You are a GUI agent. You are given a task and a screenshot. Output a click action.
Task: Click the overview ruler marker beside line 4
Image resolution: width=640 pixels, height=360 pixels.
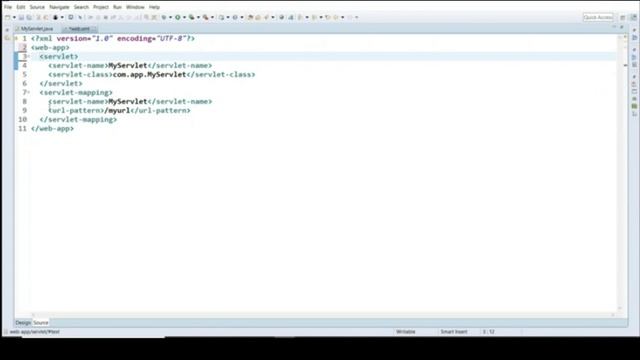[625, 65]
